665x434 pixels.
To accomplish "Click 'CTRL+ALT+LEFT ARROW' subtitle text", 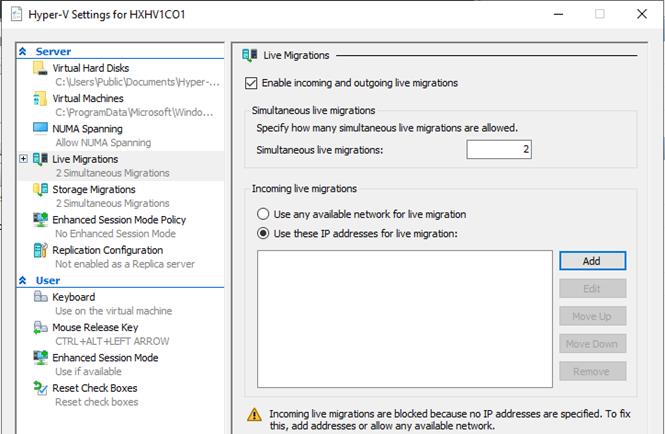I will pyautogui.click(x=112, y=341).
